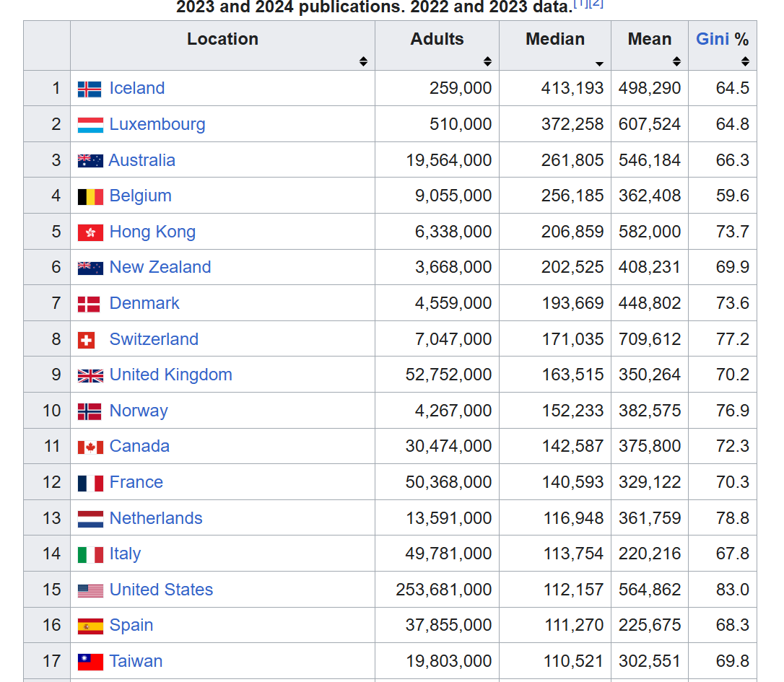Image resolution: width=784 pixels, height=682 pixels.
Task: Sort table by Location column arrows
Action: [364, 61]
